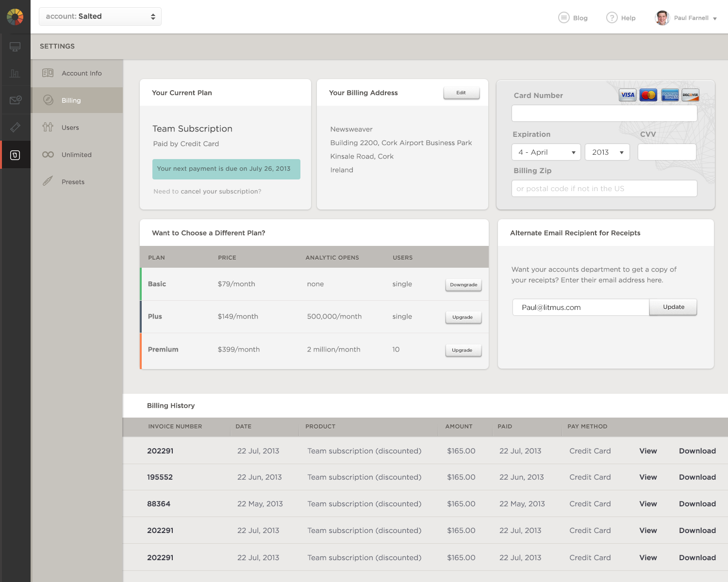728x582 pixels.
Task: Click the payment due July 26, 2013 notice
Action: coord(226,169)
